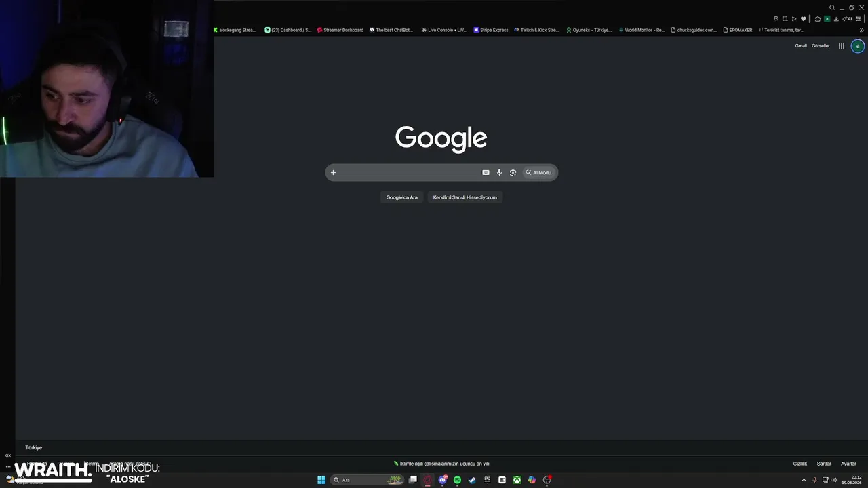Open The best ChatBot bookmark
Viewport: 868px width, 488px height.
click(x=391, y=30)
